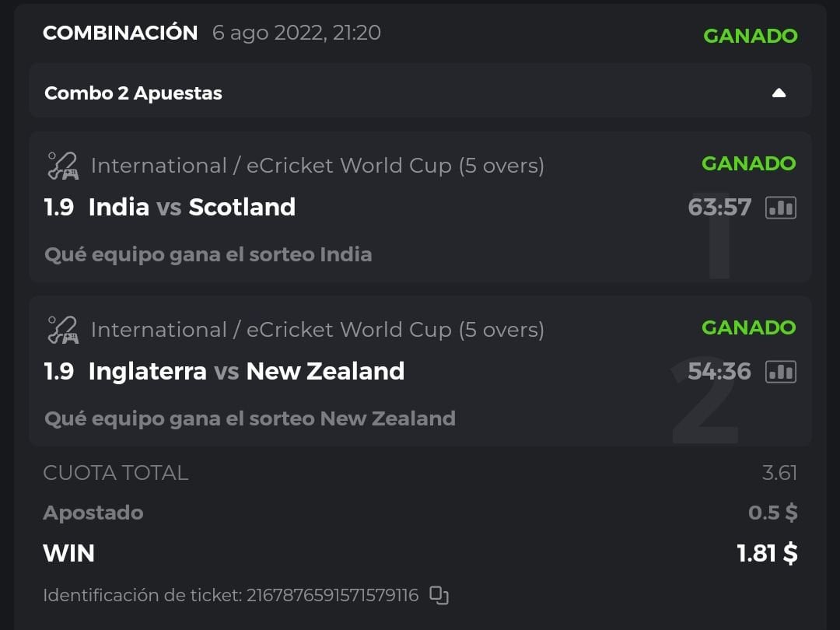Open the India vs Scotland match
Screen dimensions: 840x630
pyautogui.click(x=191, y=207)
